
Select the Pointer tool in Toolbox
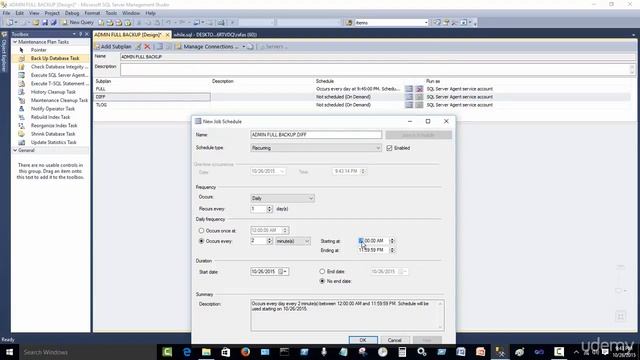coord(38,50)
